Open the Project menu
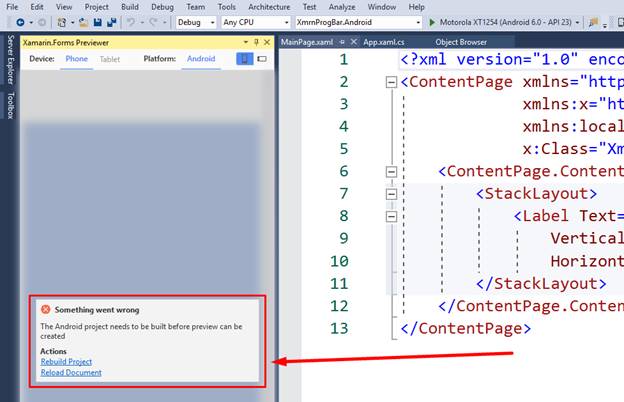This screenshot has height=402, width=624. point(96,7)
